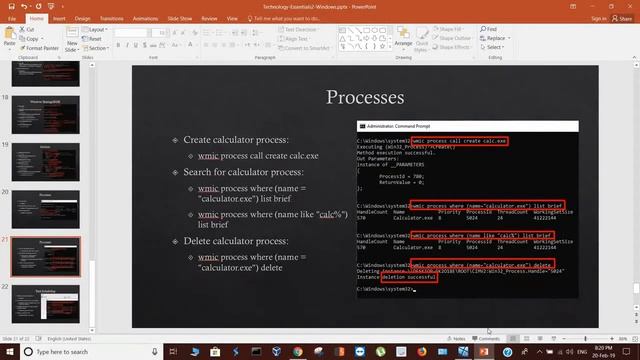Open the Change Case dropdown
640x360 pixels.
[175, 45]
